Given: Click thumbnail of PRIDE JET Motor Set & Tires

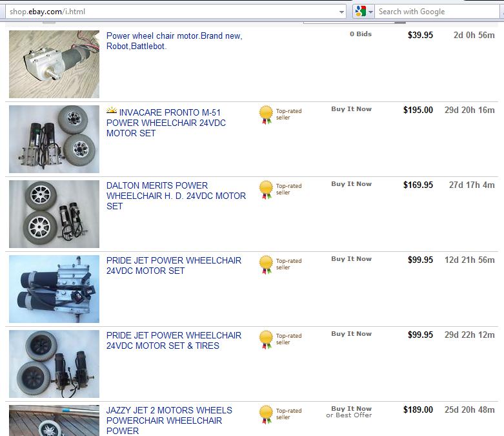Looking at the screenshot, I should 54,364.
